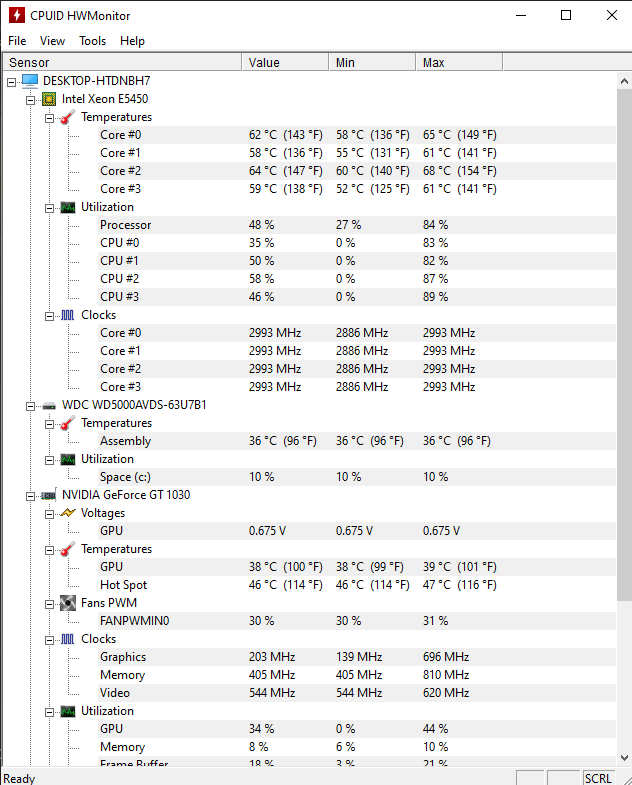Click the Value column header
Image resolution: width=632 pixels, height=785 pixels.
(285, 63)
